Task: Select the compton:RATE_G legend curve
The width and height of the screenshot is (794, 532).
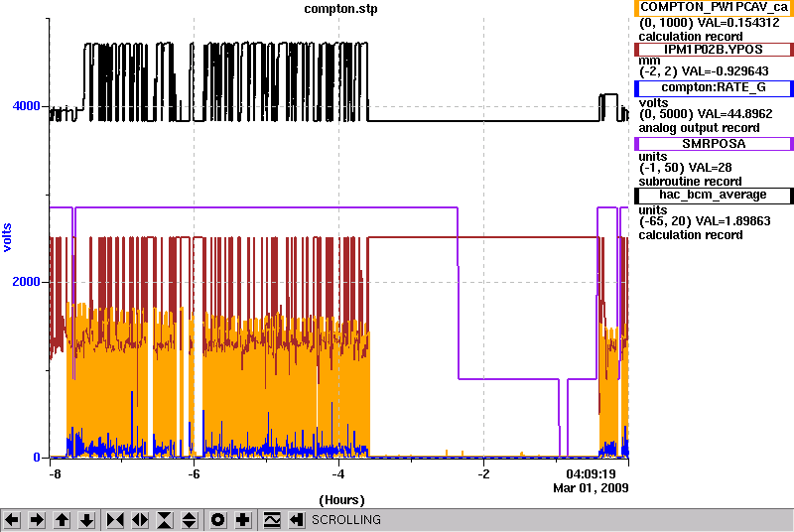Action: coord(714,88)
